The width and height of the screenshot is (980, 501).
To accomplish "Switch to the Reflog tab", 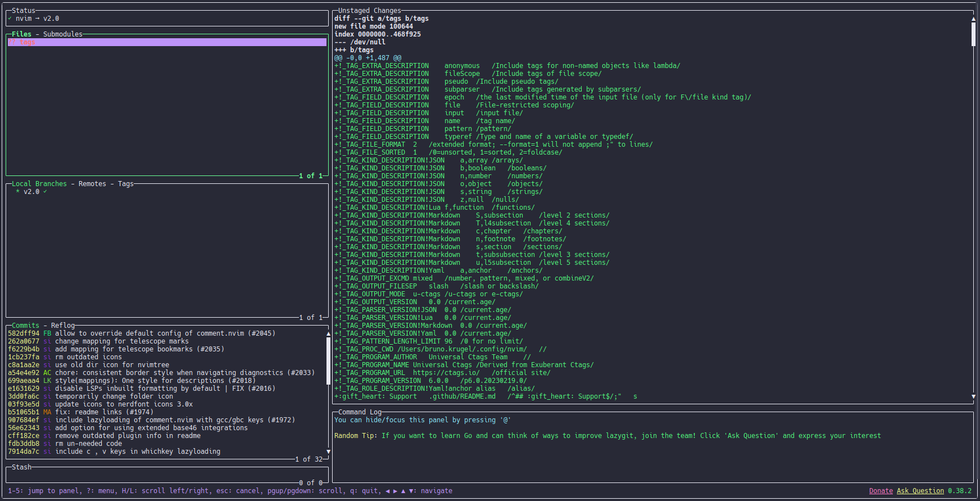I will (63, 326).
